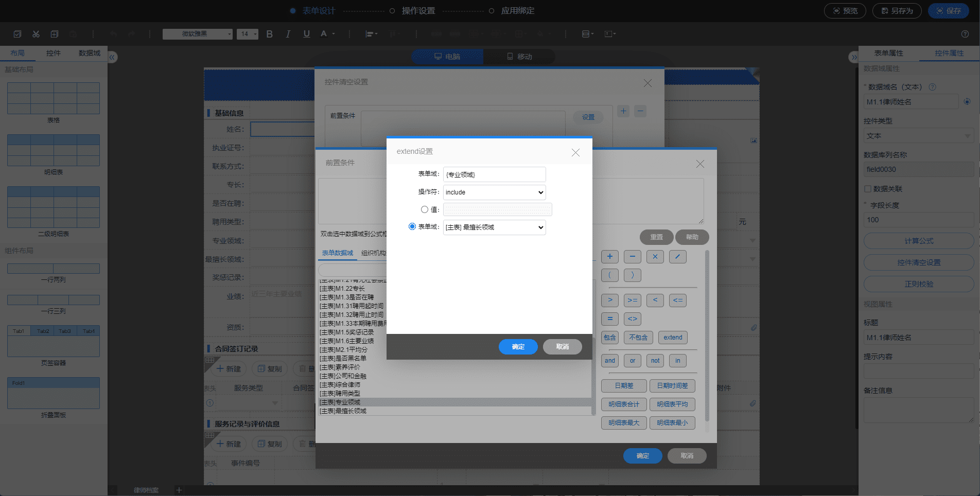Image resolution: width=980 pixels, height=496 pixels.
Task: Click the 字段长度 input showing 100
Action: 919,220
